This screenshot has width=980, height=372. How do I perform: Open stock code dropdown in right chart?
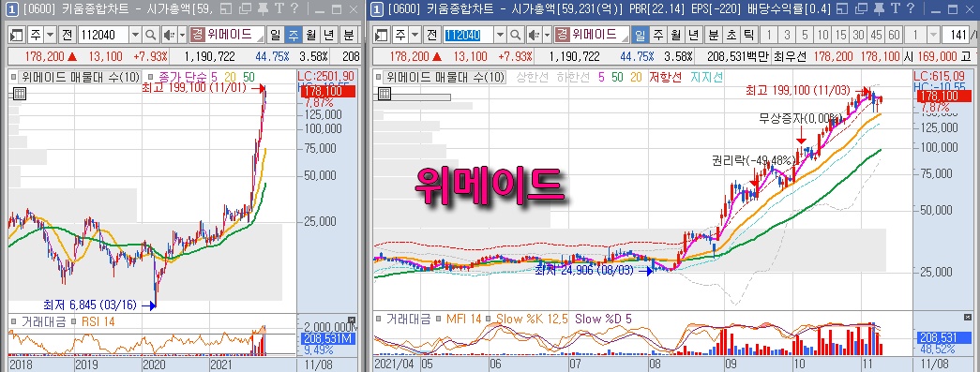pos(501,35)
